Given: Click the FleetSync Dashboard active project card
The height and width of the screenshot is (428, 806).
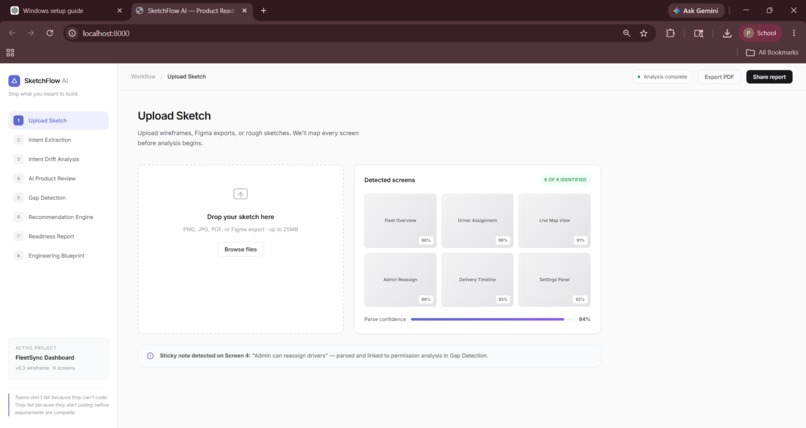Looking at the screenshot, I should tap(59, 358).
